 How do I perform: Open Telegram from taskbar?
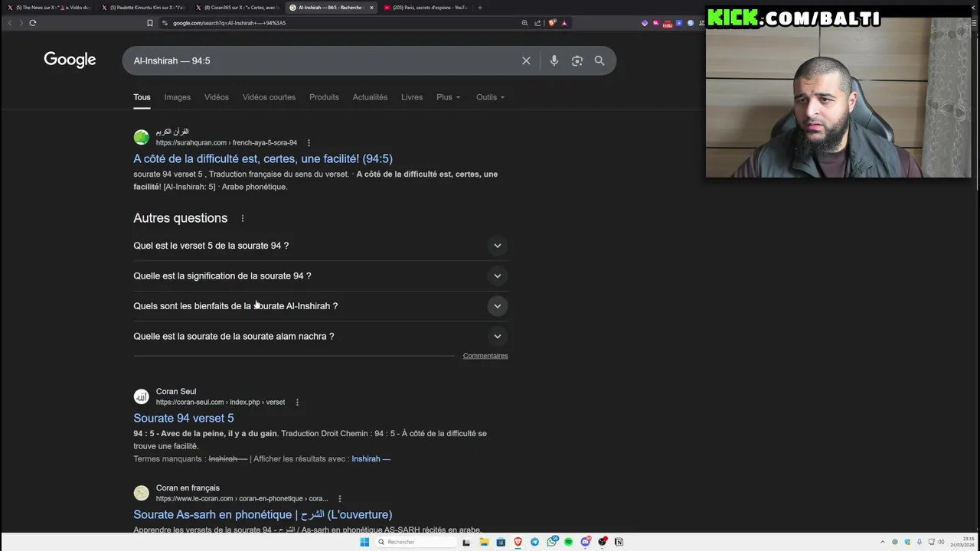[x=534, y=542]
